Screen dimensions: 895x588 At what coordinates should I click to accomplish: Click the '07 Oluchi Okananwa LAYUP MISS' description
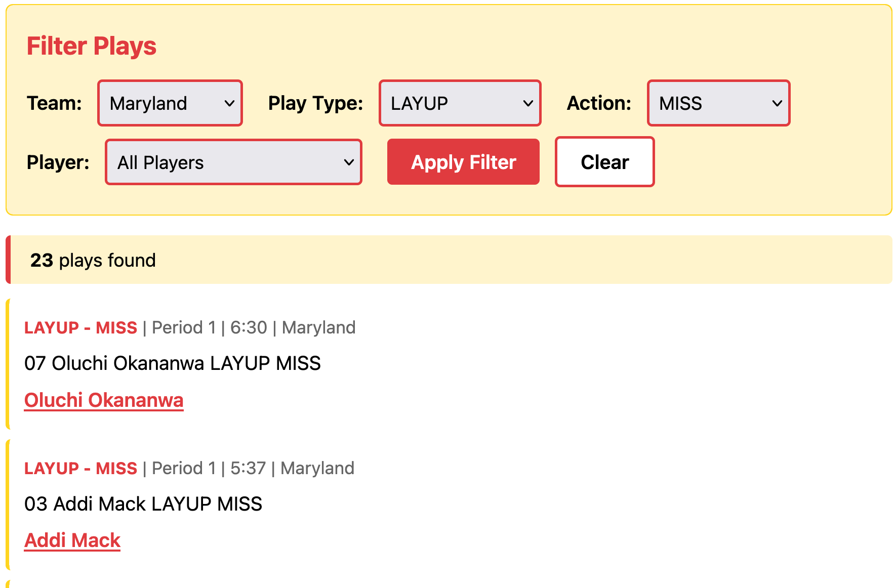click(173, 363)
